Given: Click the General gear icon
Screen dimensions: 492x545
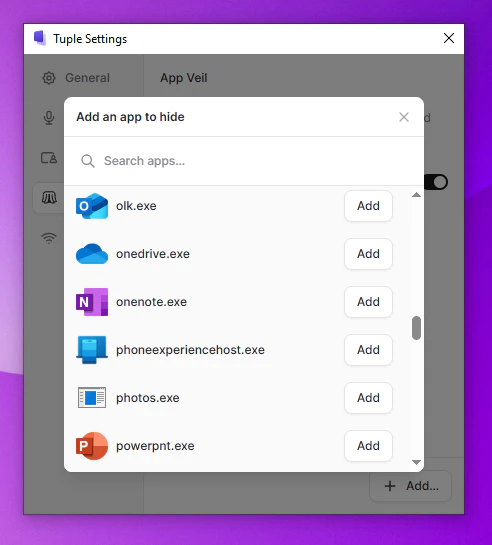Looking at the screenshot, I should pyautogui.click(x=49, y=78).
